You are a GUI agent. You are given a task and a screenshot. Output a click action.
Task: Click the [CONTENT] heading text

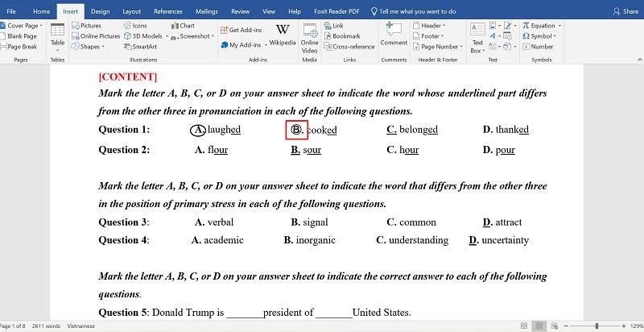coord(128,77)
